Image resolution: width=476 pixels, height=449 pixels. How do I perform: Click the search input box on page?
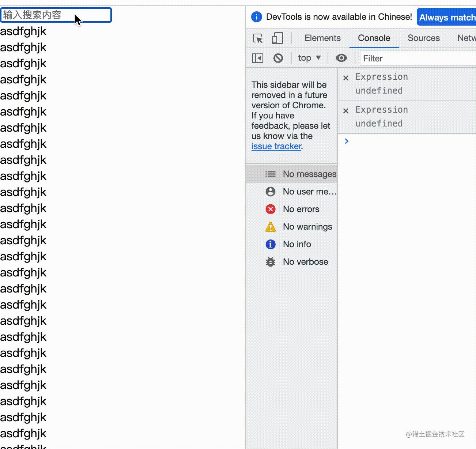[56, 15]
